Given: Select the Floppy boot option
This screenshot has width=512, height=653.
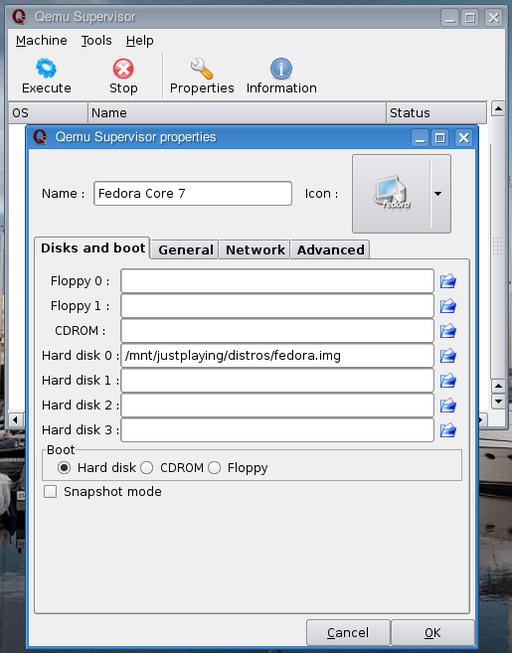Looking at the screenshot, I should 214,468.
